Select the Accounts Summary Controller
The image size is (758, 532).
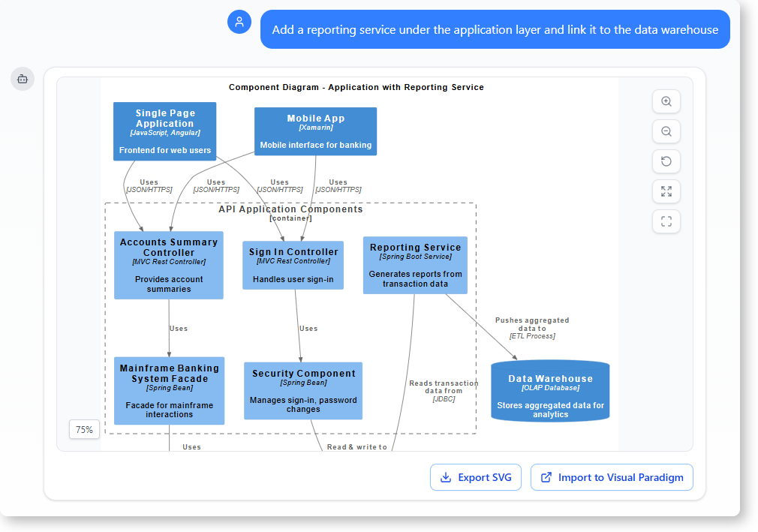168,265
